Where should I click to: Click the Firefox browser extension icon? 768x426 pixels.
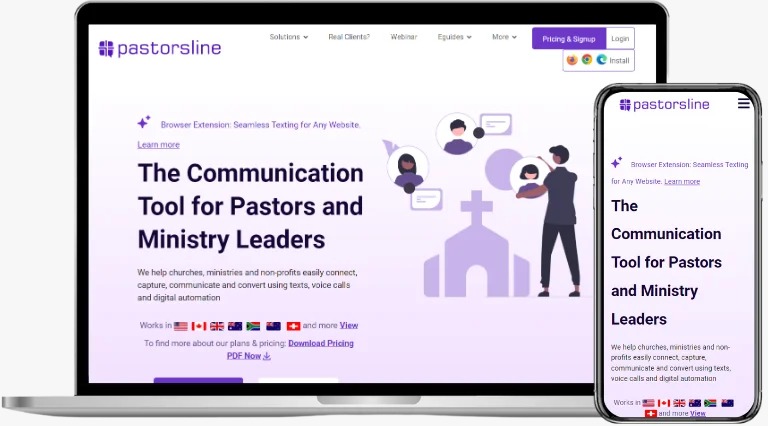(x=572, y=60)
